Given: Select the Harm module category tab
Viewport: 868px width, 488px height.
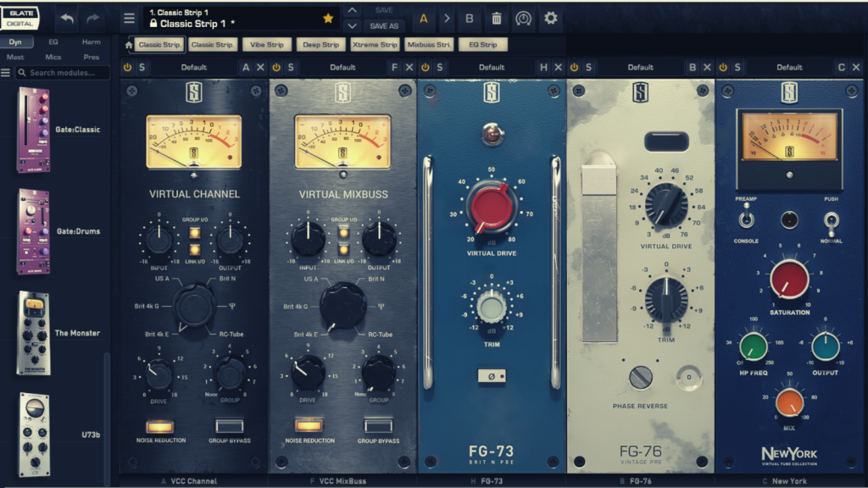Looking at the screenshot, I should tap(92, 42).
